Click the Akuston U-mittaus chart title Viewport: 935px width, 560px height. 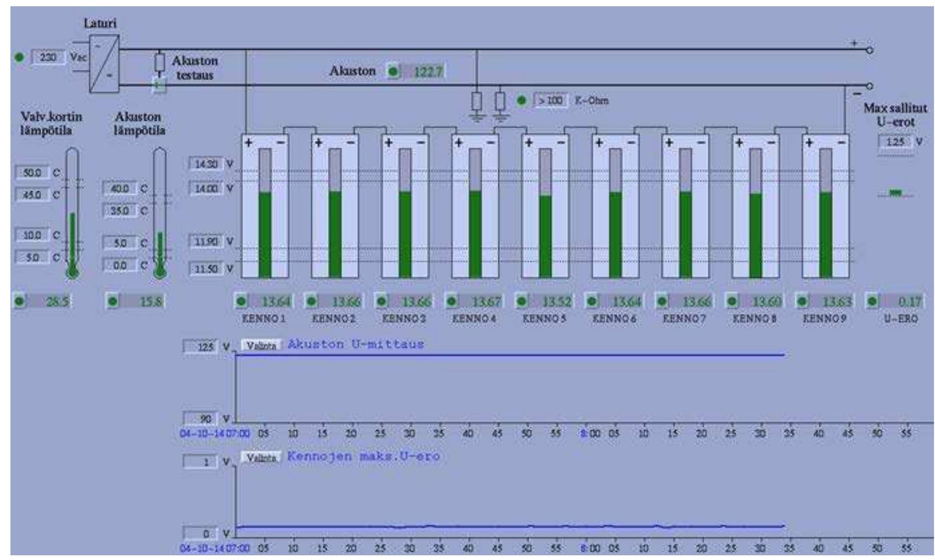[356, 344]
